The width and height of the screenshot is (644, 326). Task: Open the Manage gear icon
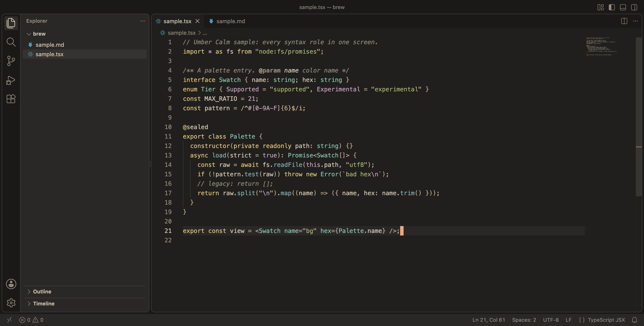11,303
